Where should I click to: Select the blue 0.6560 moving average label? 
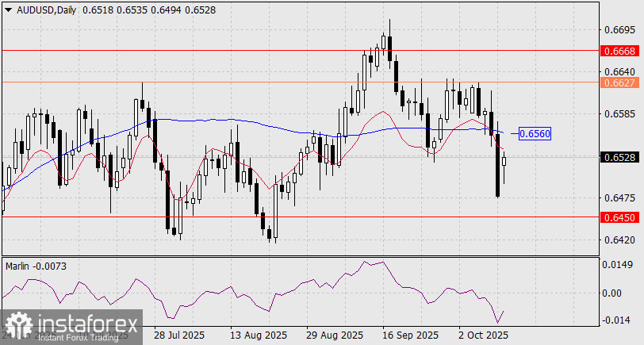click(535, 133)
